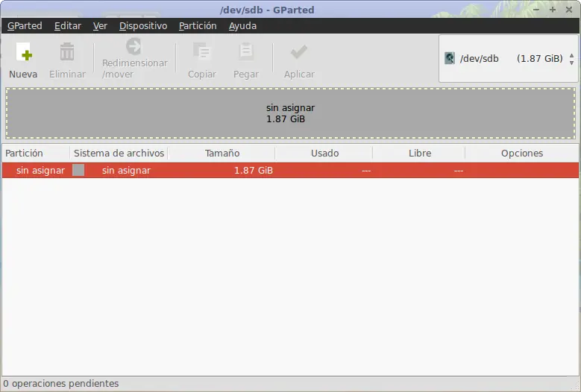Viewport: 581px width, 392px height.
Task: Click the Pegar clipboard icon
Action: 245,51
